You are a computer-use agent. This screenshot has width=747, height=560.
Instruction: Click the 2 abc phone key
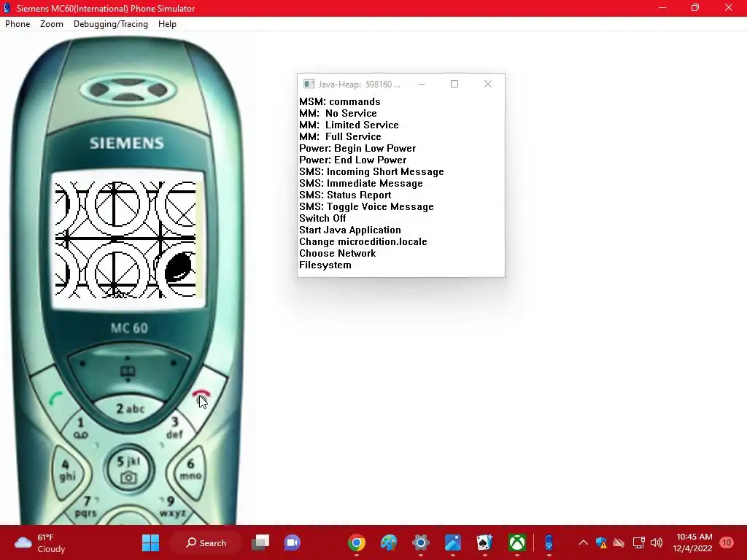130,408
